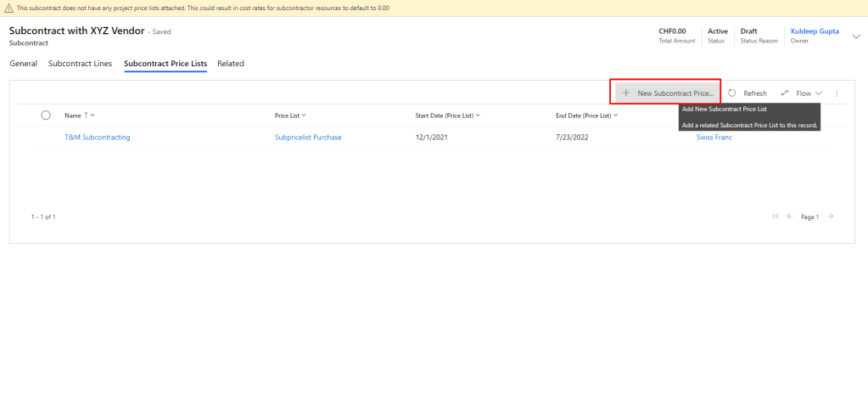The image size is (868, 394).
Task: Click the warning triangle icon in the banner
Action: [8, 8]
